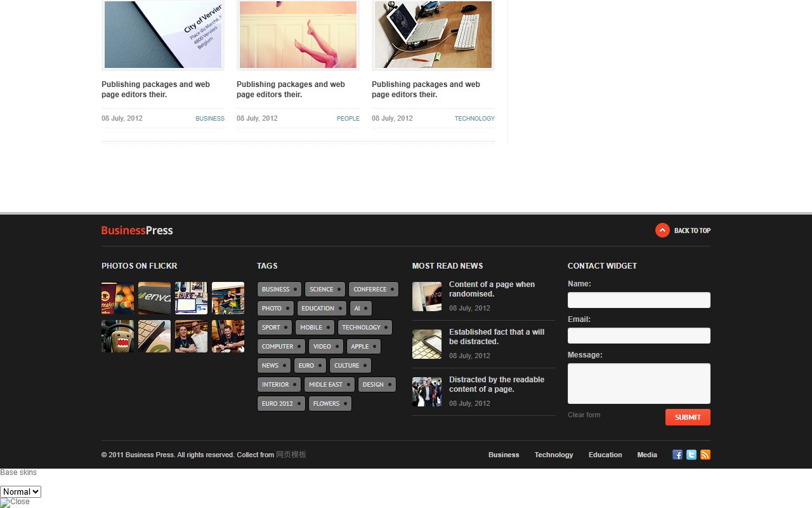Go to Education in the footer menu
This screenshot has width=812, height=508.
[x=605, y=455]
